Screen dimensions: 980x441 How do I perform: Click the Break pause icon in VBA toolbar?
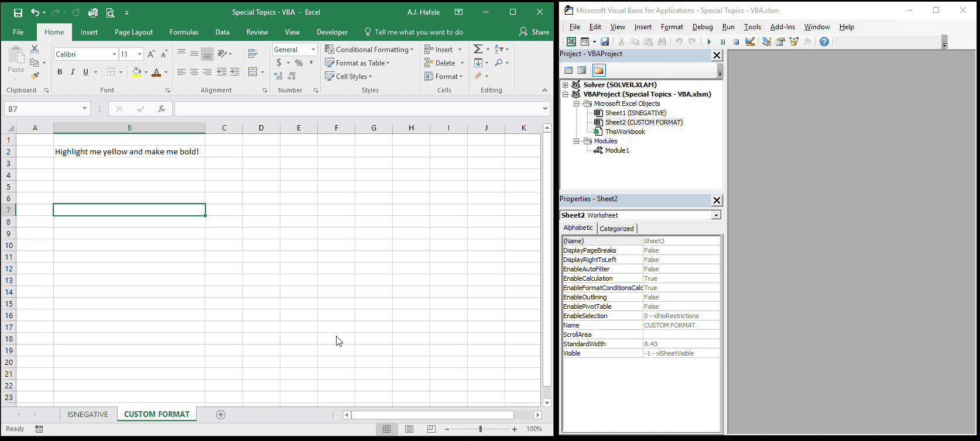722,42
